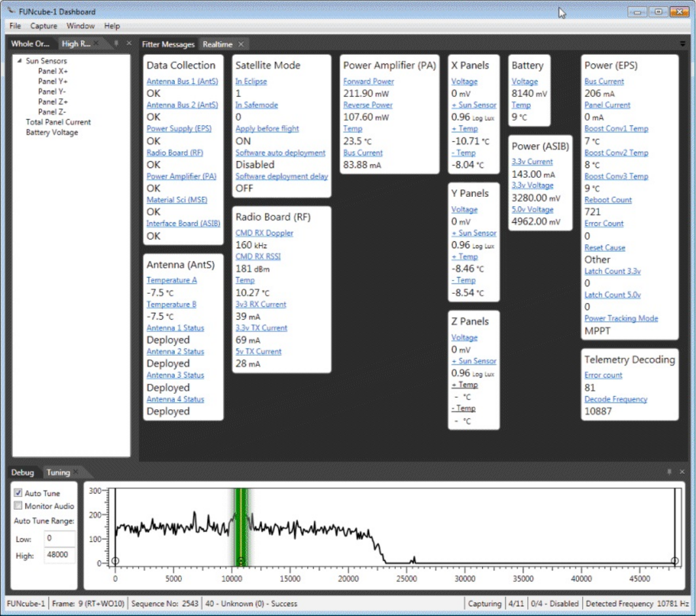The width and height of the screenshot is (696, 616).
Task: Click the Latch Count 3.3v link
Action: (612, 271)
